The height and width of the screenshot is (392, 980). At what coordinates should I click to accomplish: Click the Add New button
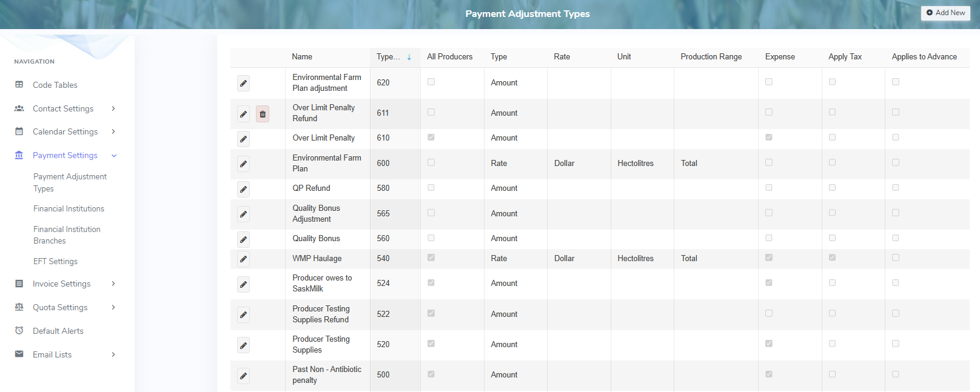[x=945, y=13]
